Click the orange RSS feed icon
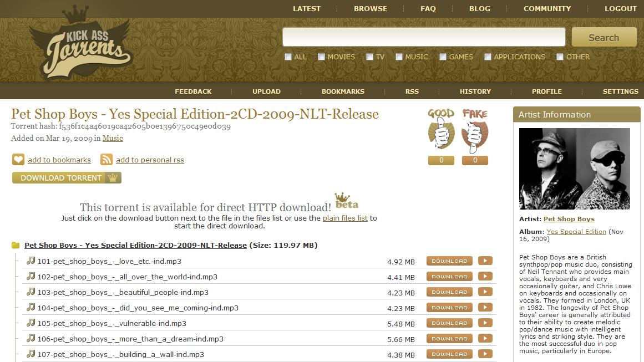Viewport: 644px width, 362px height. pyautogui.click(x=107, y=159)
